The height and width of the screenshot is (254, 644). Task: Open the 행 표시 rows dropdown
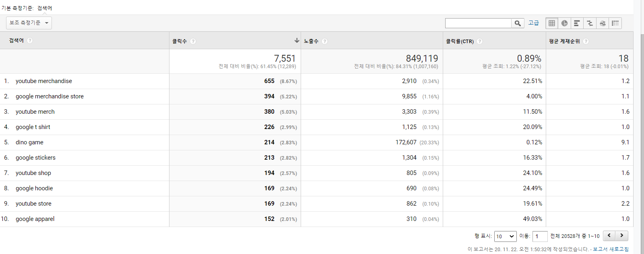pyautogui.click(x=505, y=236)
